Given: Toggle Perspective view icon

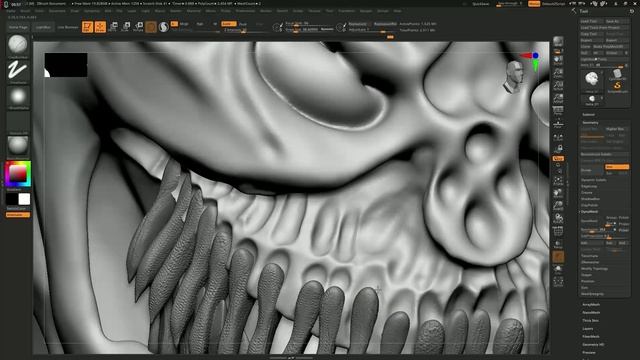Looking at the screenshot, I should coord(558,111).
